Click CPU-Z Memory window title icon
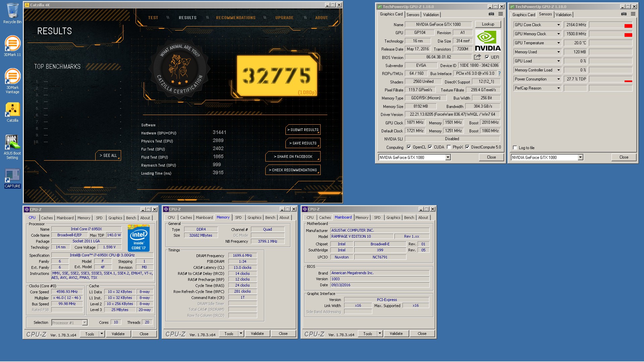 [x=166, y=209]
